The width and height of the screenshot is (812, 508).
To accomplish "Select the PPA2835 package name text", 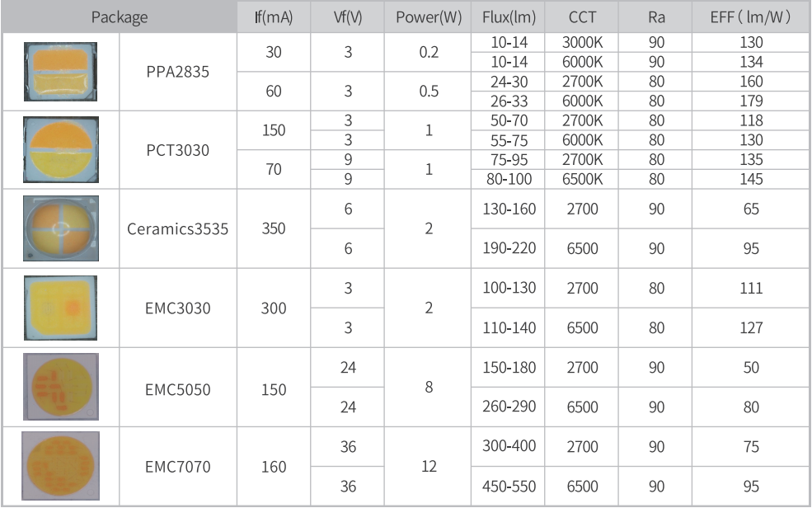I will pyautogui.click(x=177, y=72).
